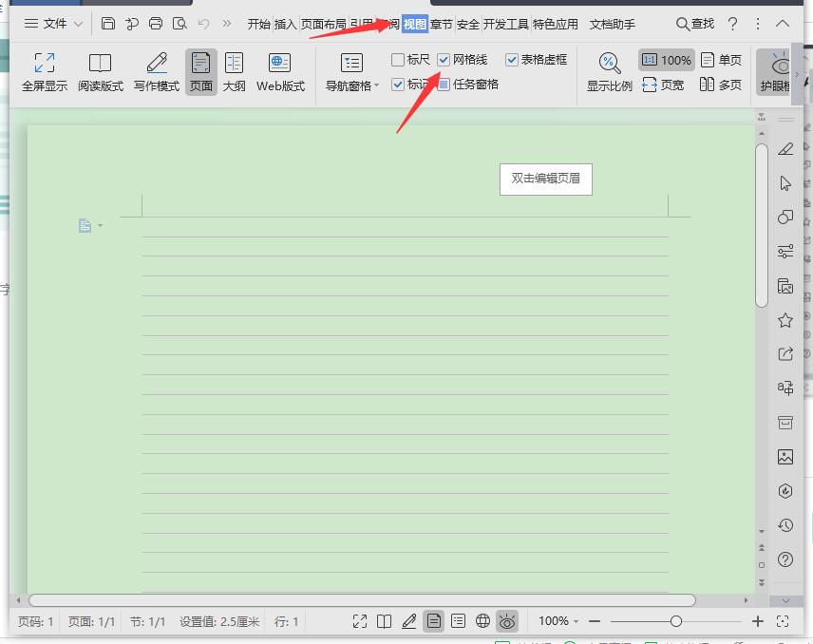Open the 安全 tab
813x644 pixels.
point(468,25)
